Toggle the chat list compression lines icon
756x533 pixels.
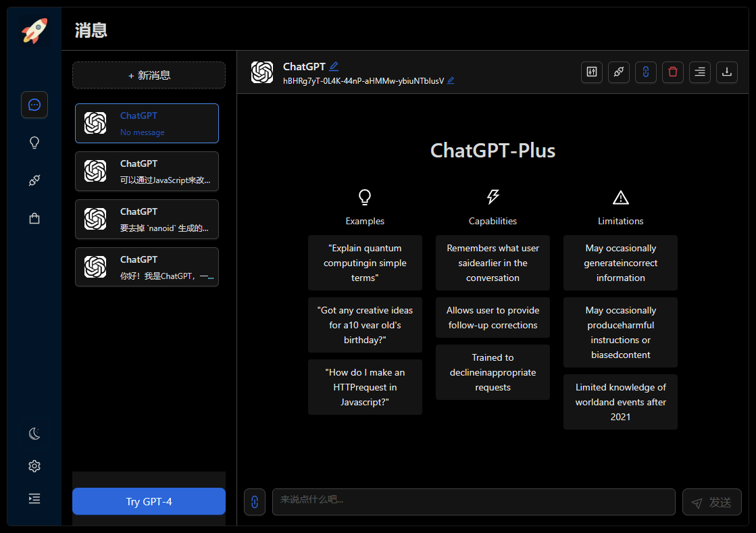[x=699, y=72]
